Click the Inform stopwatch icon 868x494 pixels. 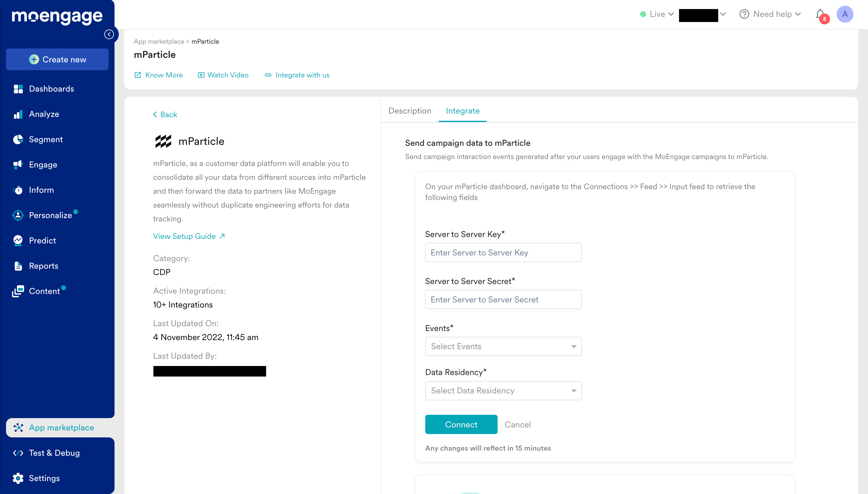[x=18, y=190]
